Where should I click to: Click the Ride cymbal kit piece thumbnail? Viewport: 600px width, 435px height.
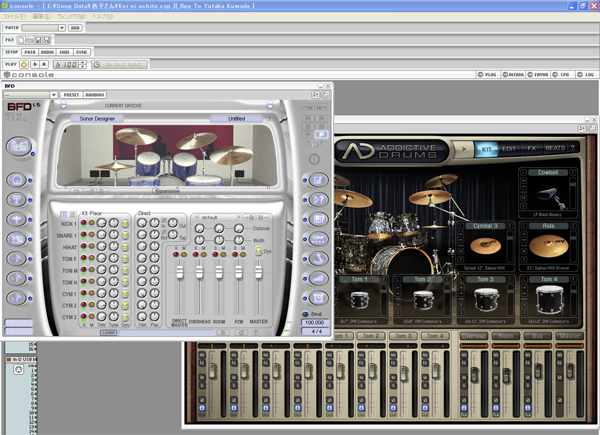(548, 246)
